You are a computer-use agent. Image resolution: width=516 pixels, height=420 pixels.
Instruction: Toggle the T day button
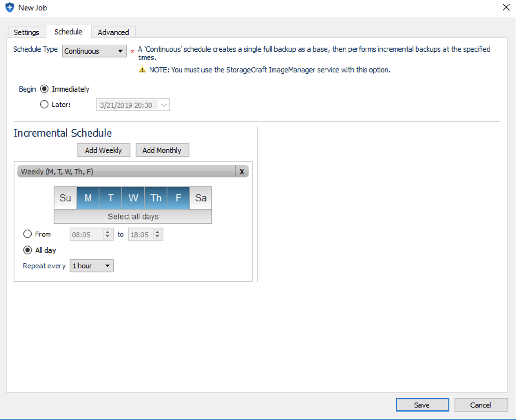coord(110,198)
